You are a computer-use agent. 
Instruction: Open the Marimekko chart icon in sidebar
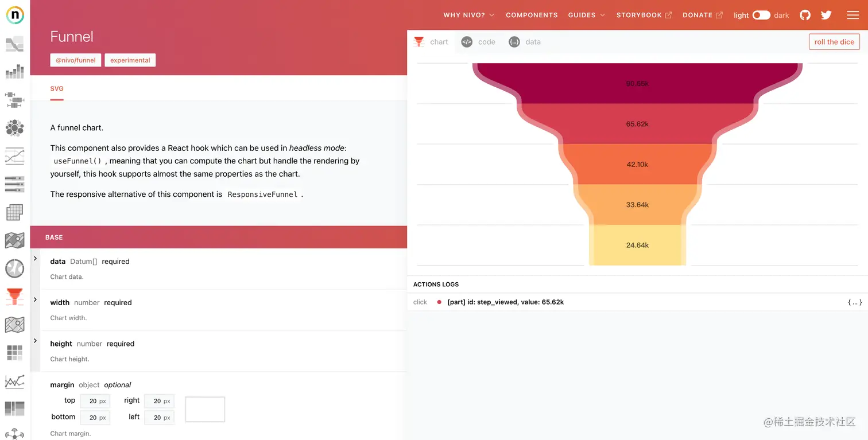click(15, 409)
